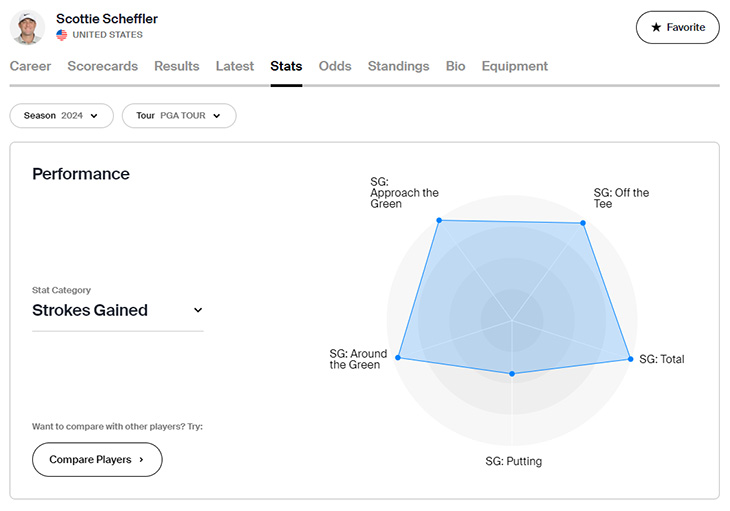The image size is (730, 511).
Task: Open the Season 2024 dropdown
Action: 61,116
